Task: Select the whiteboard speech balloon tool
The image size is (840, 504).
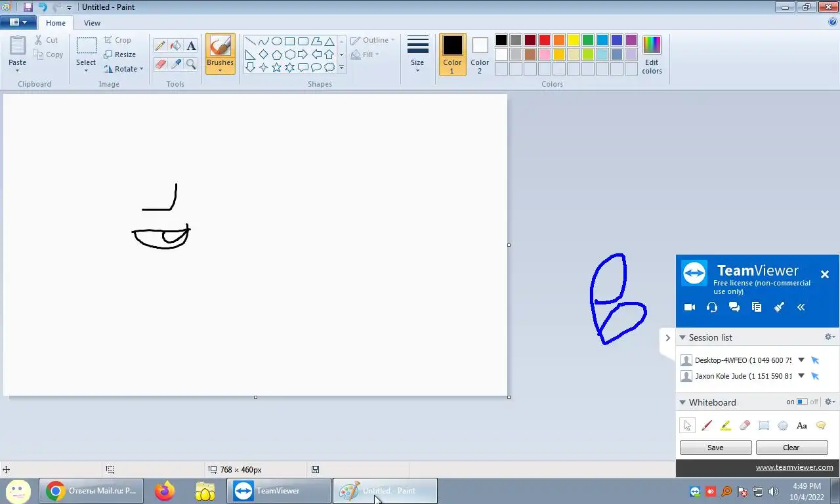Action: [x=820, y=425]
